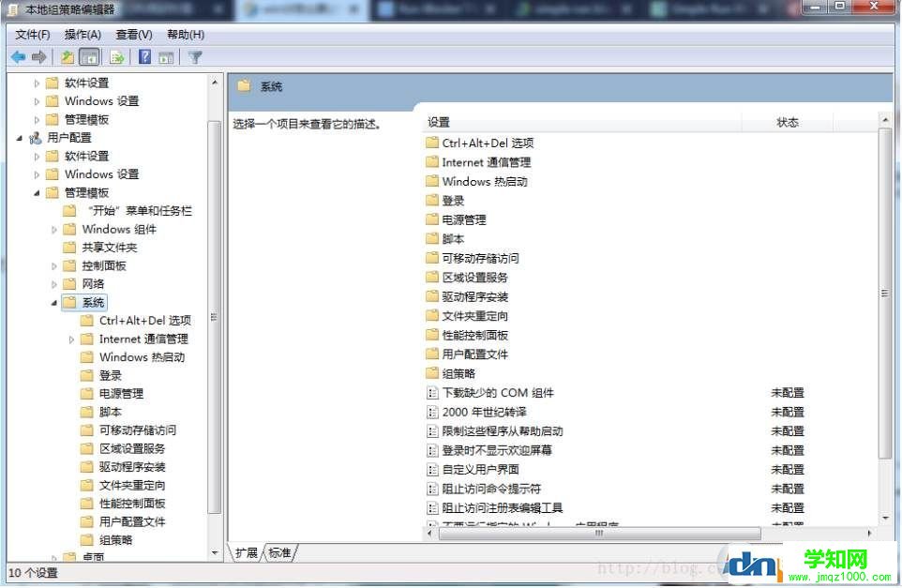Sort by the 状态 column header
Screen dimensions: 902x588
click(x=787, y=122)
